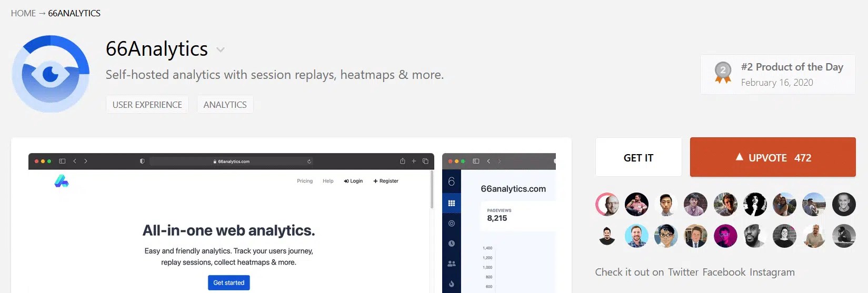Click the cartoon avatar with glasses
868x293 pixels.
[666, 236]
